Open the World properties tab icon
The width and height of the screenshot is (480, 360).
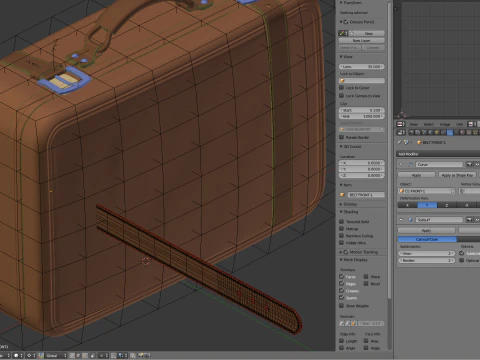point(431,132)
